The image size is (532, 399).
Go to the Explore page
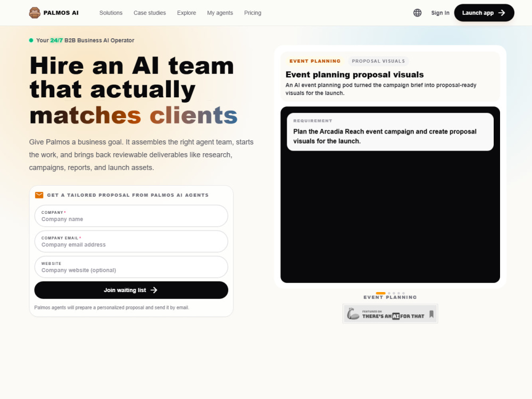tap(187, 13)
